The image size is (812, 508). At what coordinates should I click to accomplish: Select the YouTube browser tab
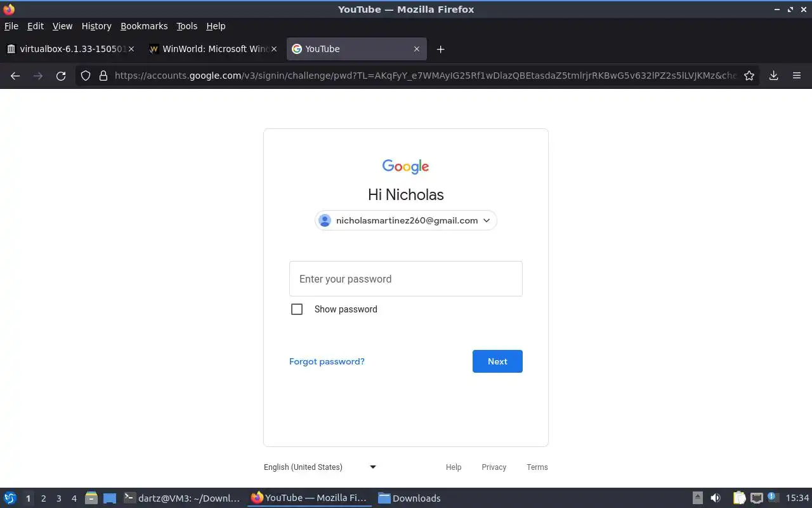tap(357, 49)
